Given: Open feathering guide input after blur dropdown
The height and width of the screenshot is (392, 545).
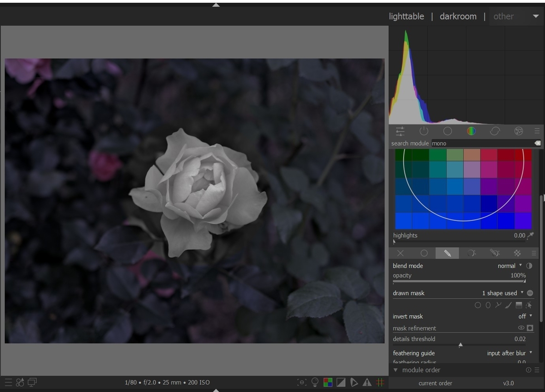Looking at the screenshot, I should [510, 353].
